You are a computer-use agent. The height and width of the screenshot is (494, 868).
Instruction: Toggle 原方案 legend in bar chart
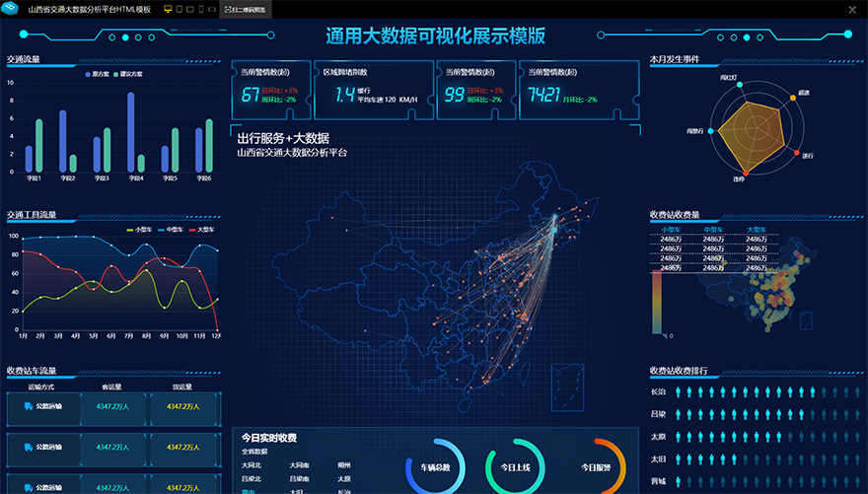(97, 74)
